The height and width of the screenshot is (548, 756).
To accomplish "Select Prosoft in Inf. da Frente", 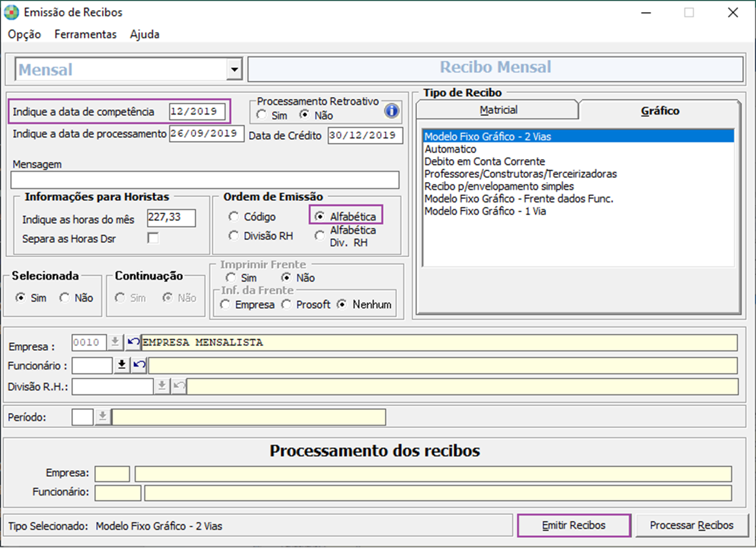I will click(x=306, y=305).
